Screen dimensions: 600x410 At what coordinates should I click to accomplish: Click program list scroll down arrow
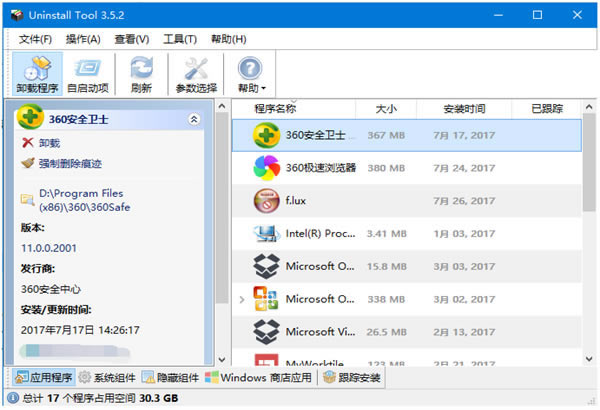[589, 359]
